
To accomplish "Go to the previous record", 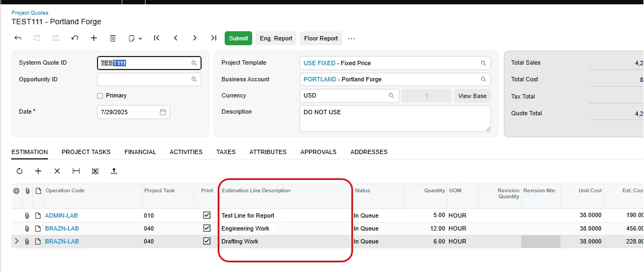I will (x=175, y=38).
